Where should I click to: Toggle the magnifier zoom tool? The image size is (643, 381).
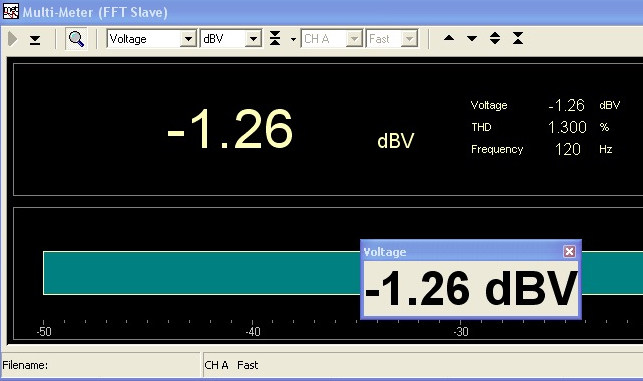click(x=76, y=39)
